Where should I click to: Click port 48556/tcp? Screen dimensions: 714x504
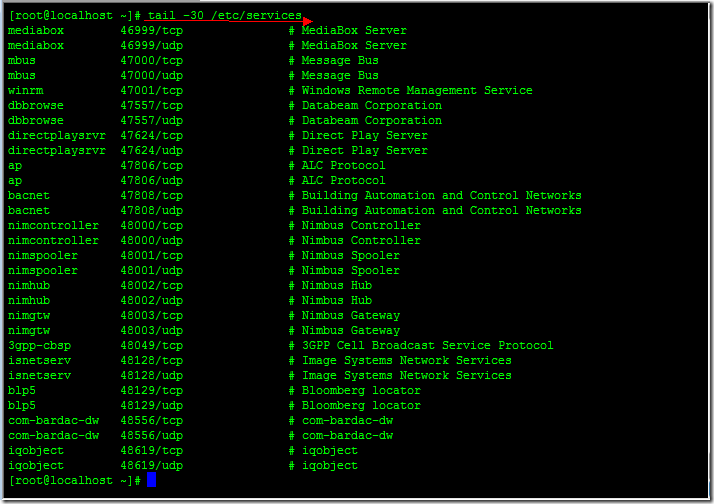coord(152,421)
